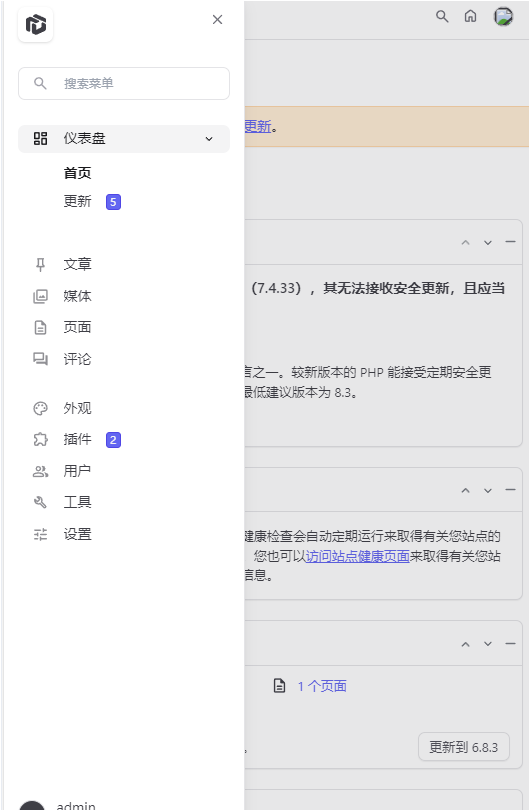Collapse the 1 个页面 widget with the dash

510,644
